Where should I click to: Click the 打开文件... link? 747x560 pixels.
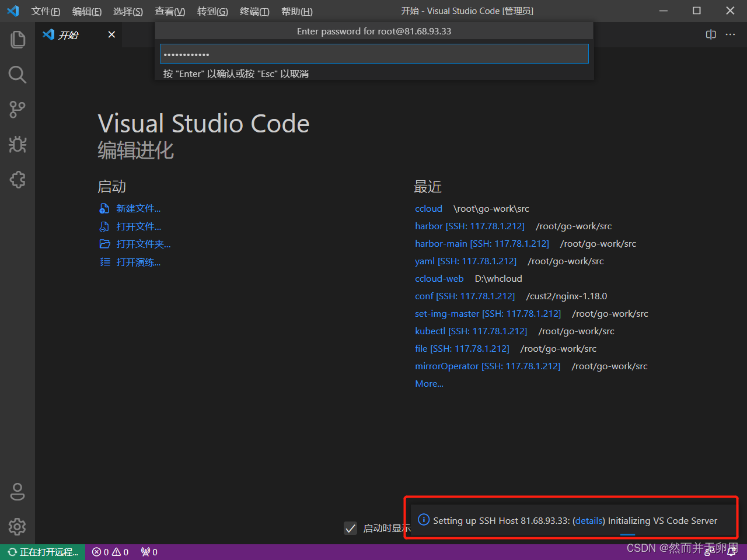[138, 226]
